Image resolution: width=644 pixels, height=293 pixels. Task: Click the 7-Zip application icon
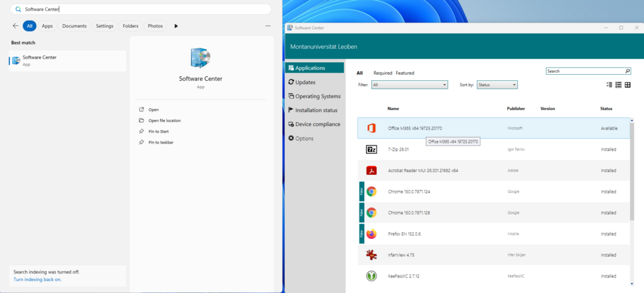[371, 150]
